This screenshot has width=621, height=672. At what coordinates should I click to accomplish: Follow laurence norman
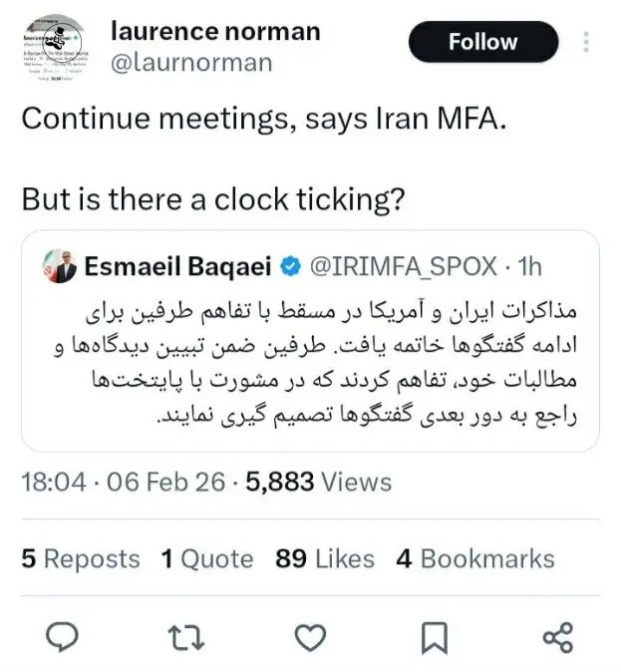coord(482,43)
